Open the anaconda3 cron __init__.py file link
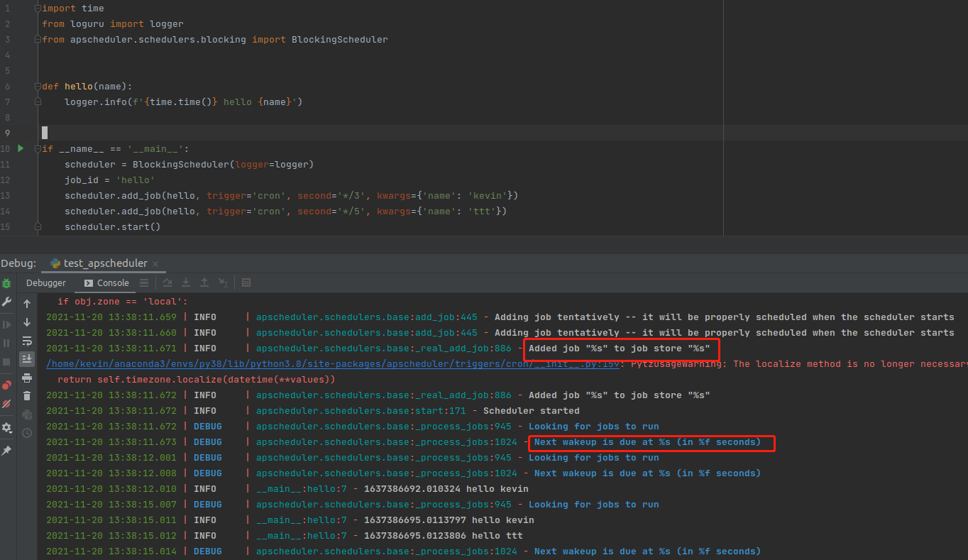 coord(334,364)
